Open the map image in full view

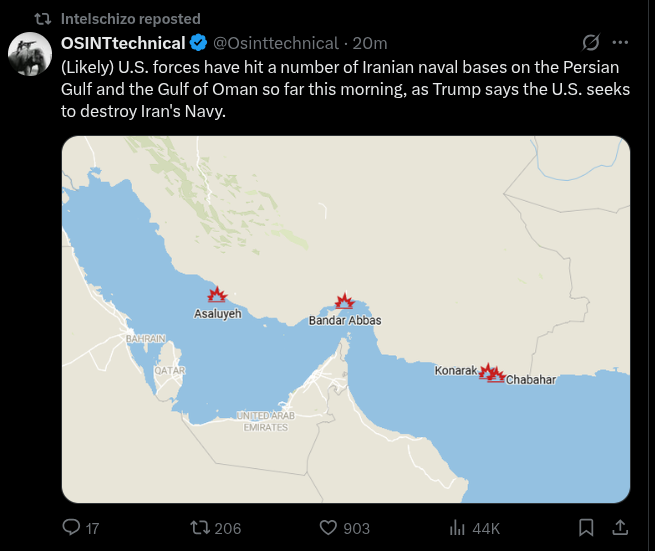pos(345,440)
